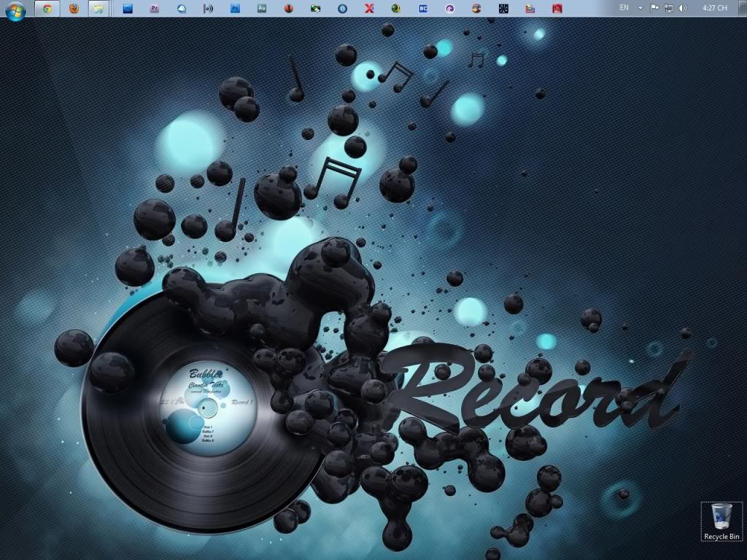The height and width of the screenshot is (560, 747).
Task: Open the network status tray icon
Action: (x=668, y=8)
